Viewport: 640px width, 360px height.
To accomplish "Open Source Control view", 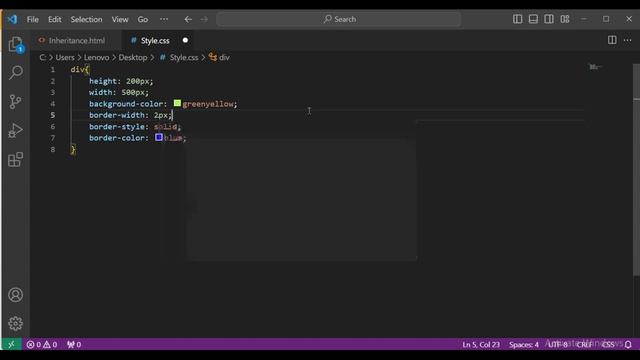I will pyautogui.click(x=16, y=102).
